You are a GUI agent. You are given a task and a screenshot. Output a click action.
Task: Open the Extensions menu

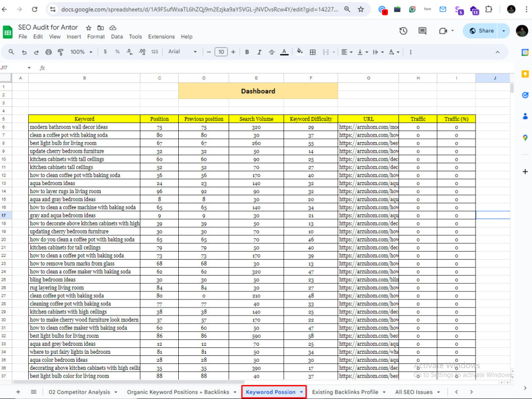pos(162,37)
